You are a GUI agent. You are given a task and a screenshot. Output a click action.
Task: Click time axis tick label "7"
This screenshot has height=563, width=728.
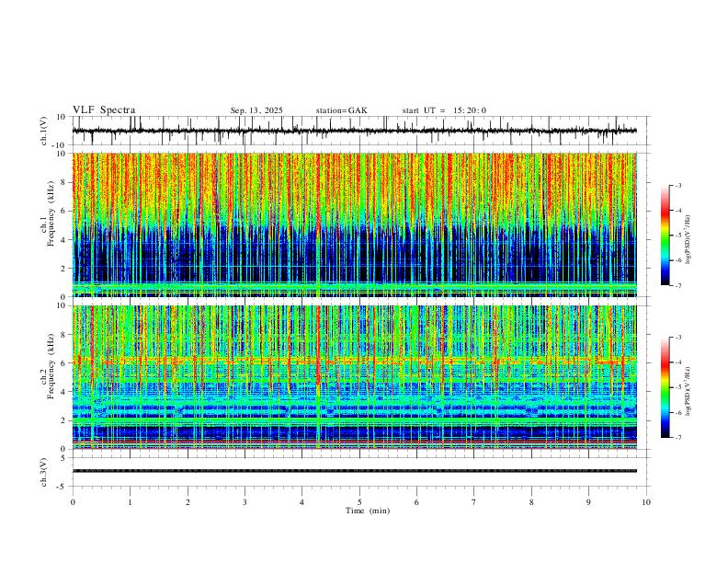click(474, 502)
